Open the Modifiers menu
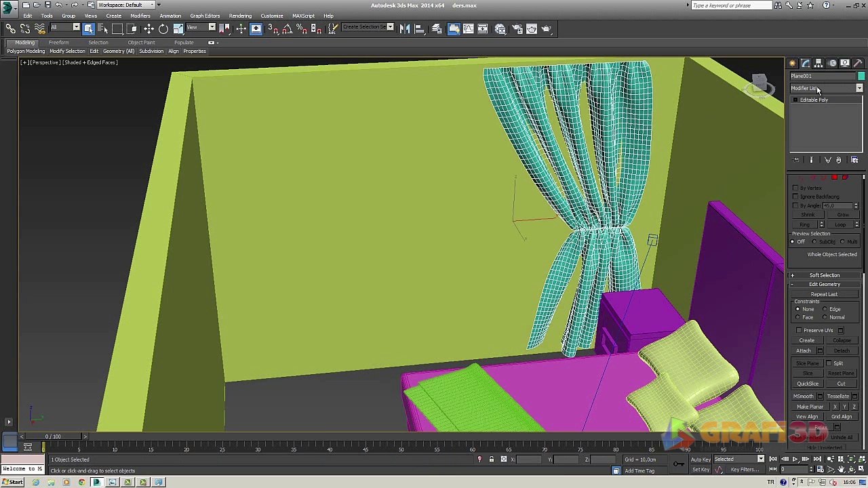 tap(140, 16)
